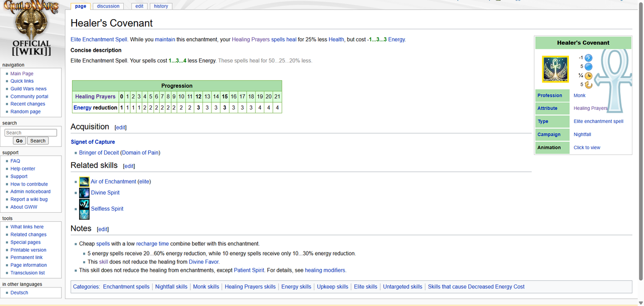Image resolution: width=644 pixels, height=306 pixels.
Task: Edit the Related skills section
Action: [x=129, y=166]
